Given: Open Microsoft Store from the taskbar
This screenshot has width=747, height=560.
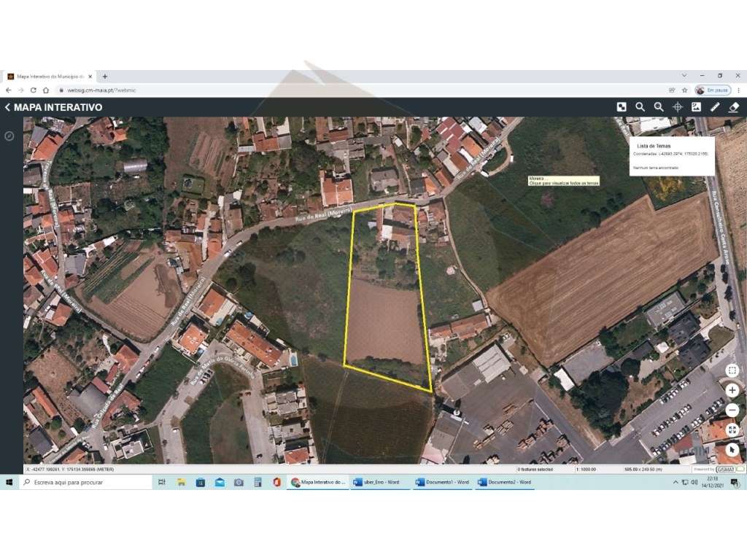Looking at the screenshot, I should click(201, 483).
